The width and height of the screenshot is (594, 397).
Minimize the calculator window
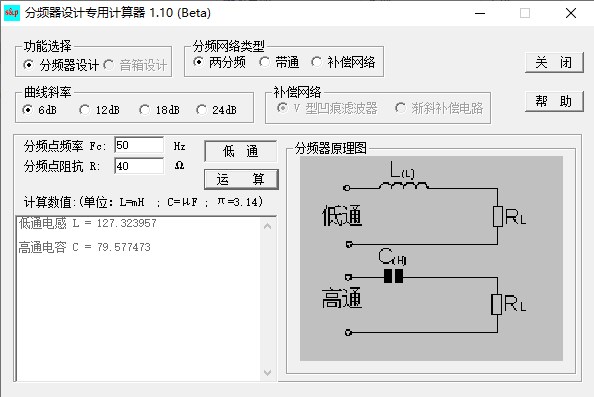480,13
